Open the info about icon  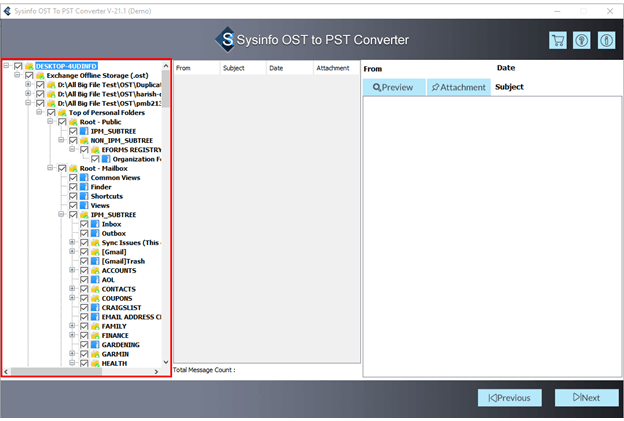pos(606,41)
